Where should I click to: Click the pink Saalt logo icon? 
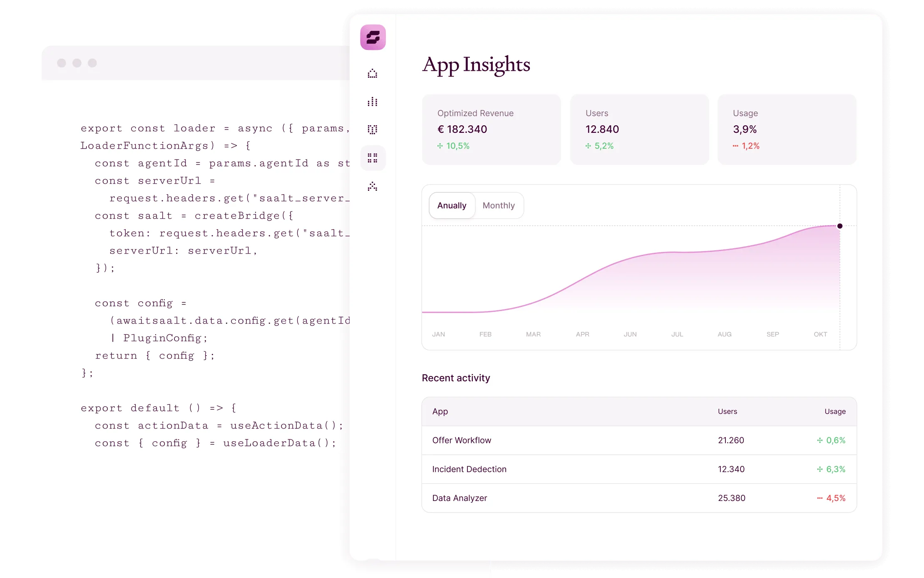tap(373, 37)
